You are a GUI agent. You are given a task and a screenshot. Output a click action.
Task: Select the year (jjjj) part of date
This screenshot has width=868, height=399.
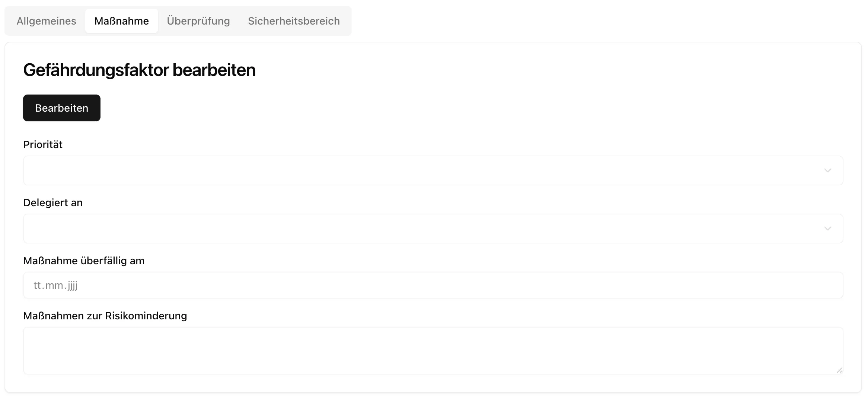(73, 285)
